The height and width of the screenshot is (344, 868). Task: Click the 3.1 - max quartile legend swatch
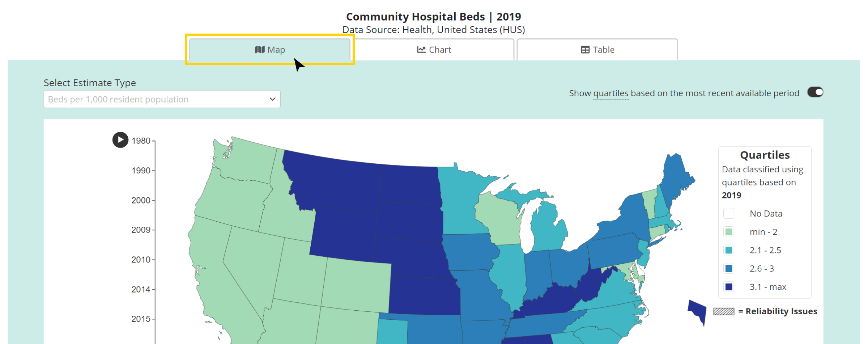click(728, 286)
